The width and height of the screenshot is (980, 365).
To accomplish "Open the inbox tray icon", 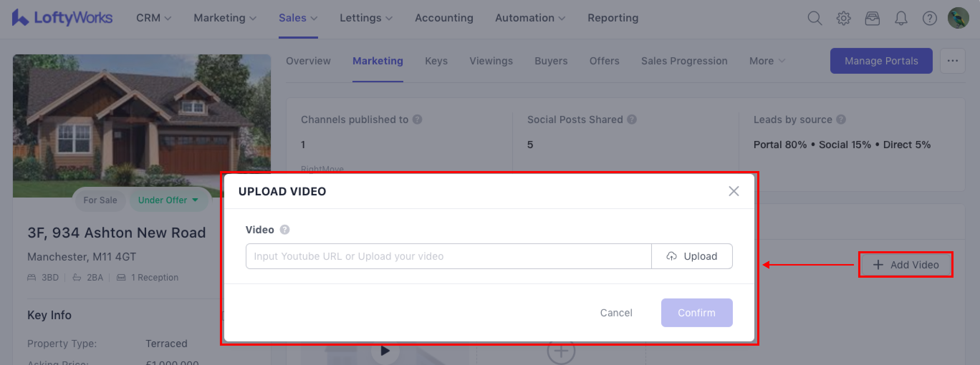I will [872, 18].
